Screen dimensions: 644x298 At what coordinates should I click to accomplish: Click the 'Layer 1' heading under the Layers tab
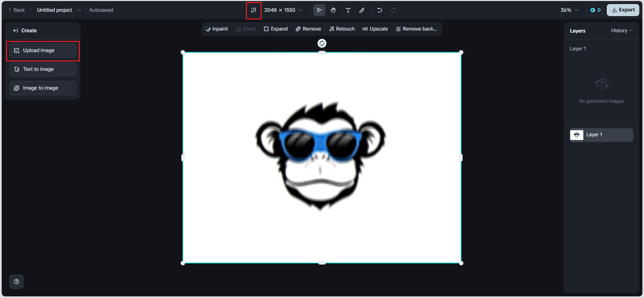click(x=578, y=49)
